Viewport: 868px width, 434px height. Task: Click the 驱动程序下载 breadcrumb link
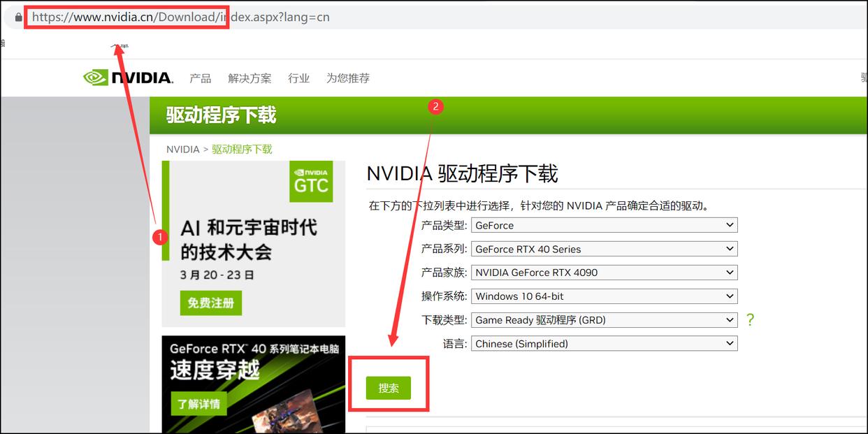242,149
